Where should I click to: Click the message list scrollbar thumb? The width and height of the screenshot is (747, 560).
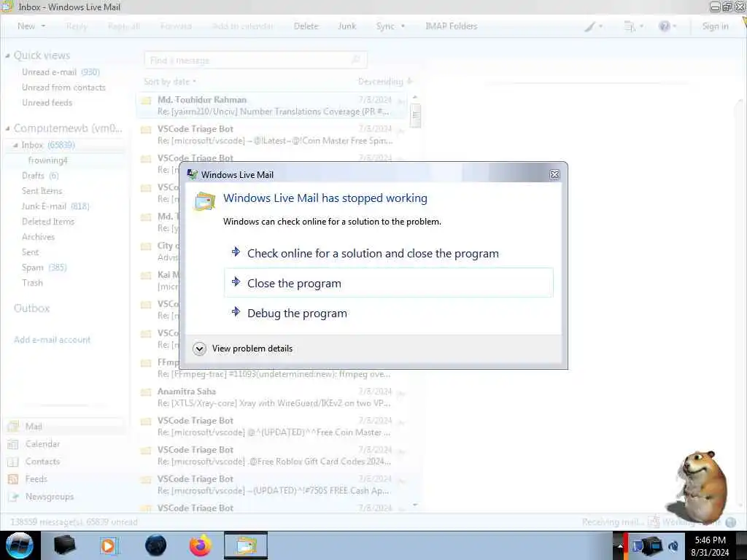(415, 114)
